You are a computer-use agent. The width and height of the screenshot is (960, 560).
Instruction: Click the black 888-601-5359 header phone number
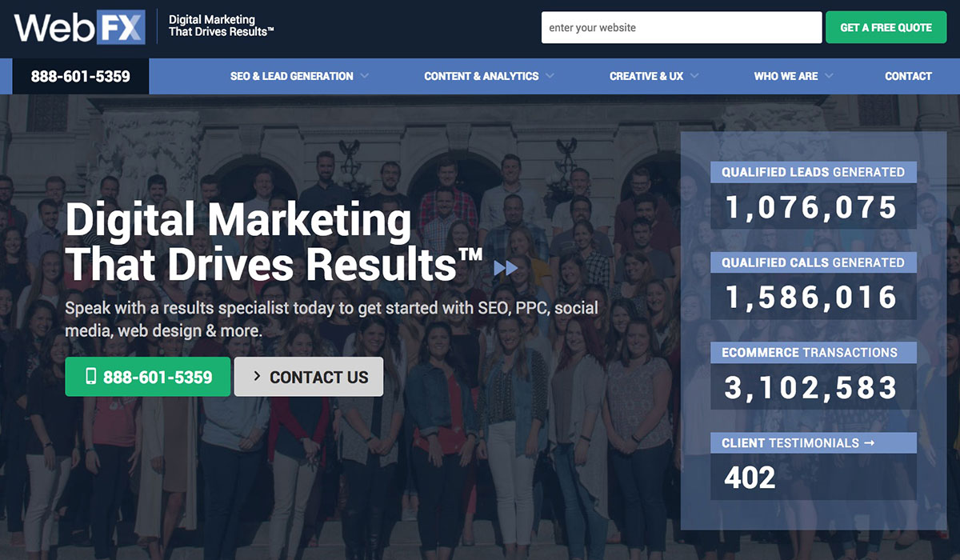80,76
